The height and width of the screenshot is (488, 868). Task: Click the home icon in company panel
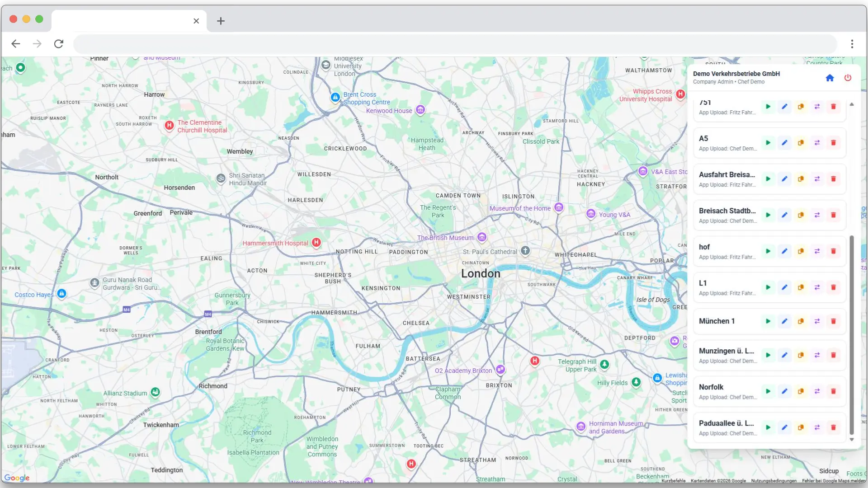tap(830, 78)
